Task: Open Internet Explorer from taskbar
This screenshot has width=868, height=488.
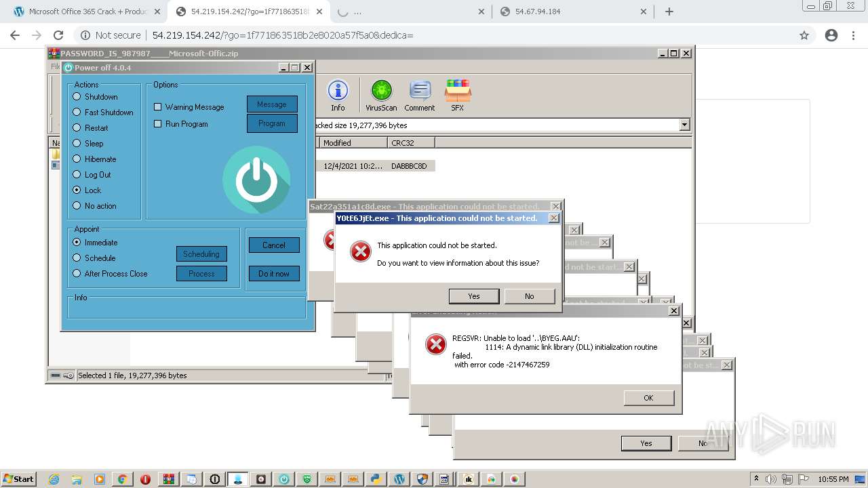Action: click(54, 479)
